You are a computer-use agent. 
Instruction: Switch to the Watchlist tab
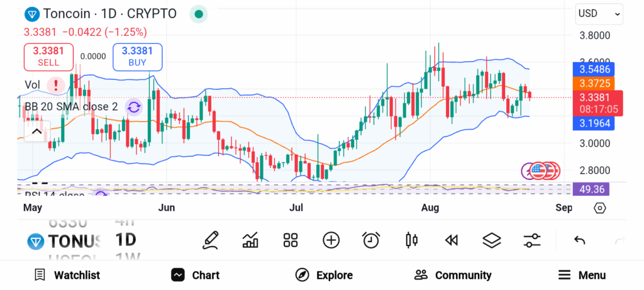67,275
